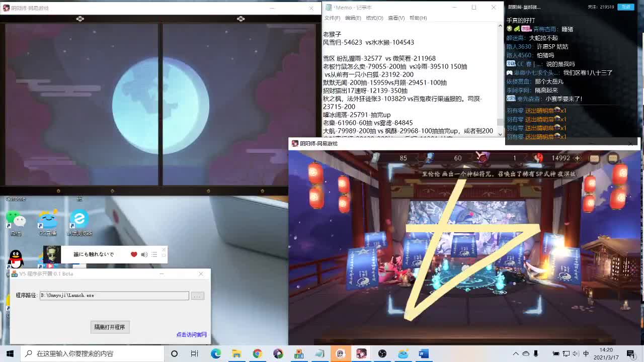Click the ticket icon beside 85

375,158
